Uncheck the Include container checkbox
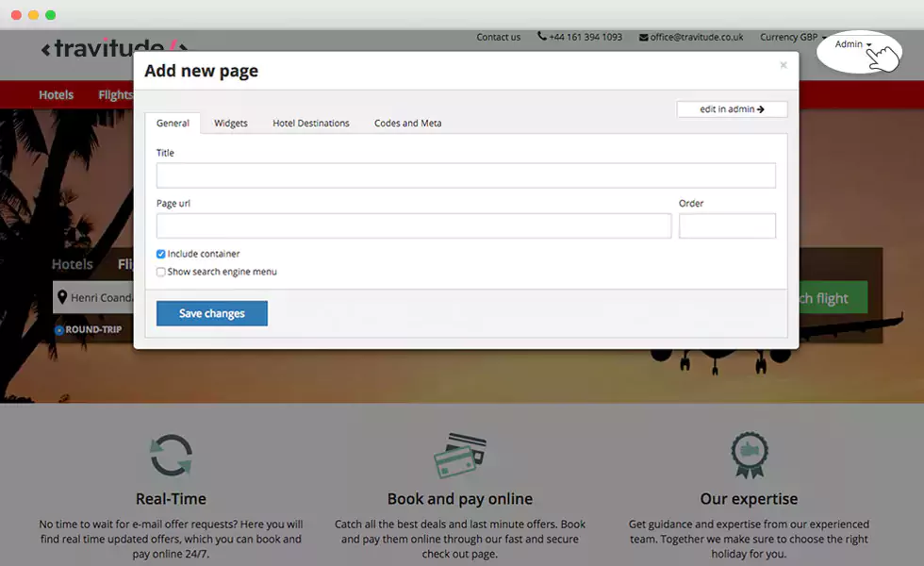 [161, 253]
